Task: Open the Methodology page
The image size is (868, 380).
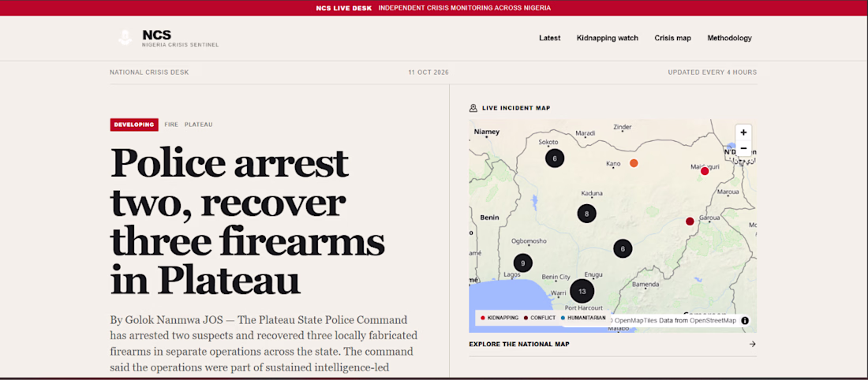Action: pyautogui.click(x=729, y=38)
